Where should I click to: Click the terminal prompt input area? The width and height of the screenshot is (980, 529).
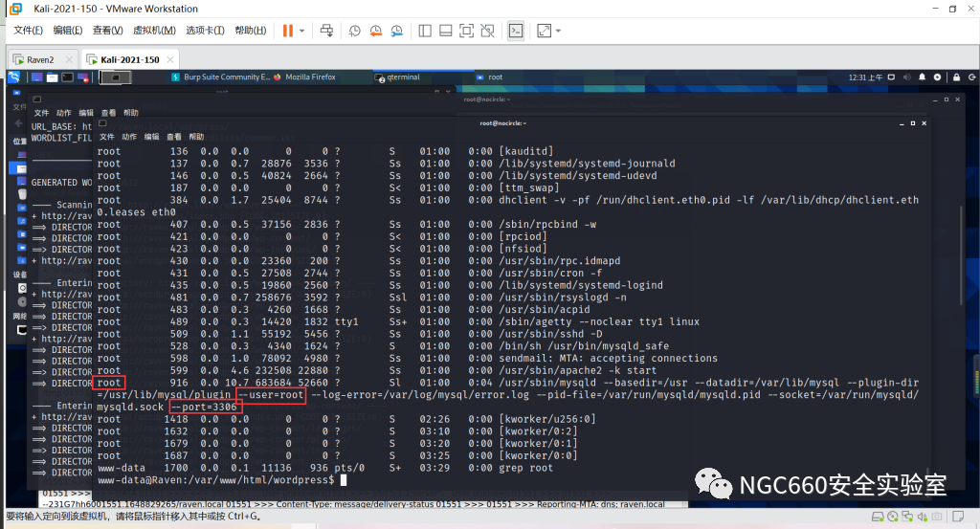click(344, 479)
